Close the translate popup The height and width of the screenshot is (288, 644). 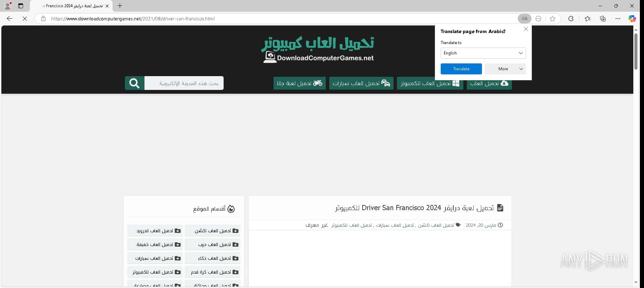[x=526, y=29]
